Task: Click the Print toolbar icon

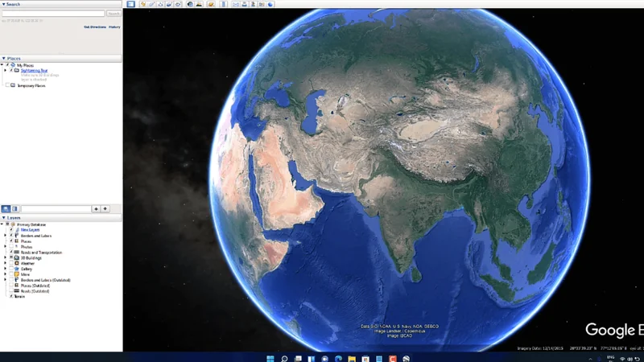Action: pyautogui.click(x=245, y=4)
